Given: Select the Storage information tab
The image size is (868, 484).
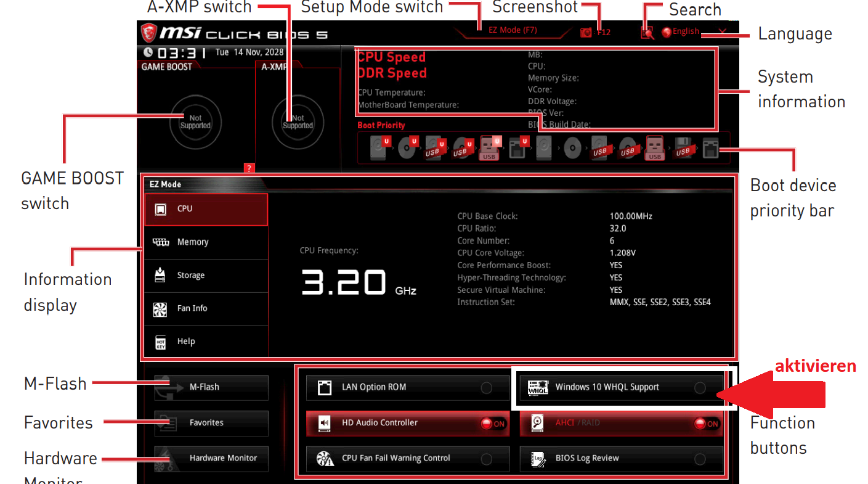Looking at the screenshot, I should coord(206,276).
